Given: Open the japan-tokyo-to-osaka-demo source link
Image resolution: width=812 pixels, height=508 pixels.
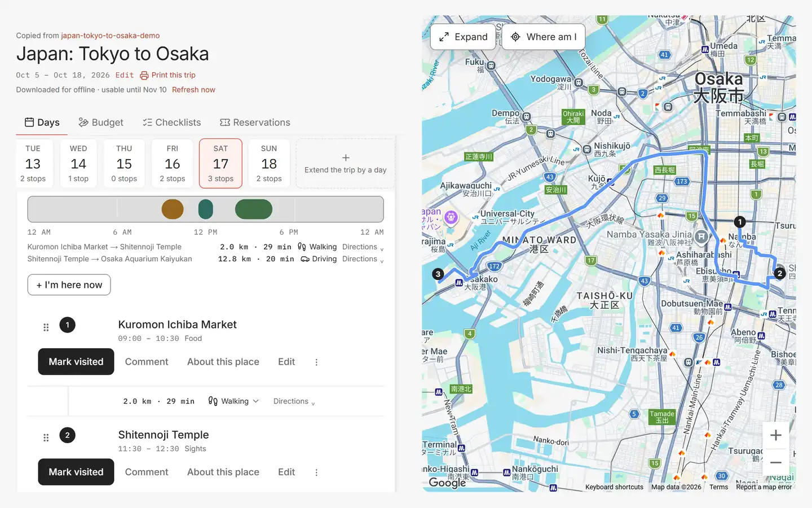Looking at the screenshot, I should click(x=111, y=36).
